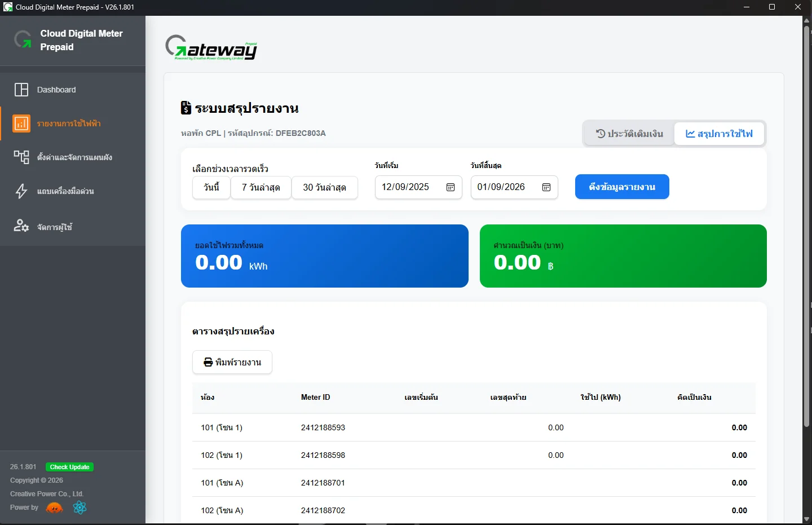
Task: Click the app icon in the title bar
Action: coord(8,7)
